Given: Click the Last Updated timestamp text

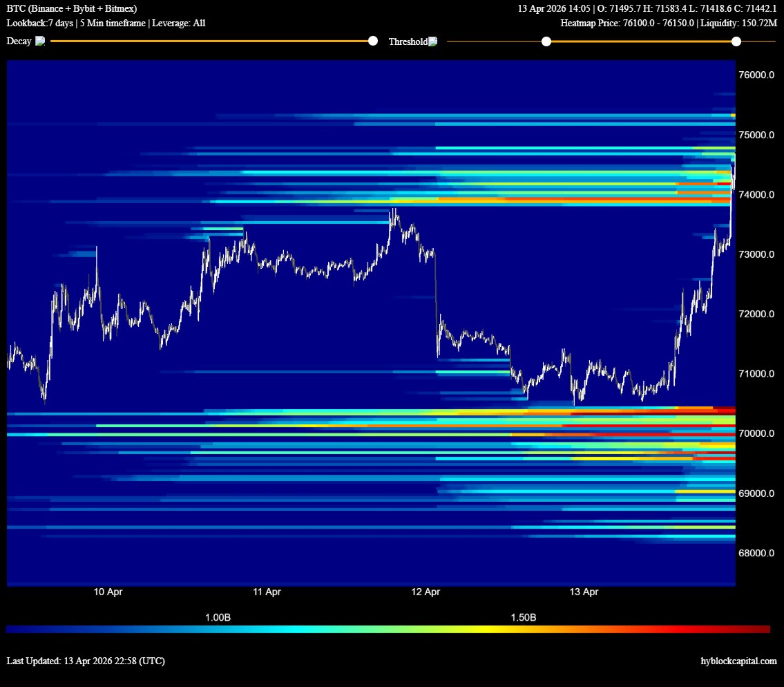Looking at the screenshot, I should click(86, 661).
